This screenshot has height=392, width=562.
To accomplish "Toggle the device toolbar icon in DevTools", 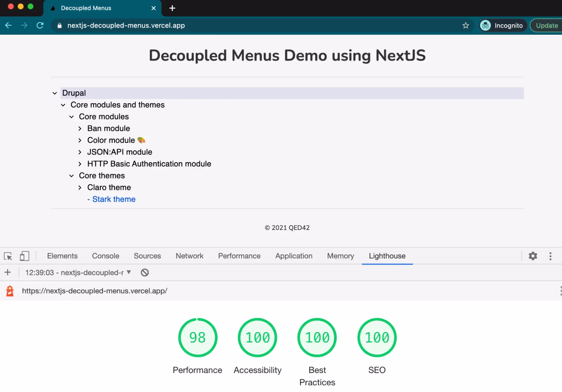I will [x=24, y=256].
